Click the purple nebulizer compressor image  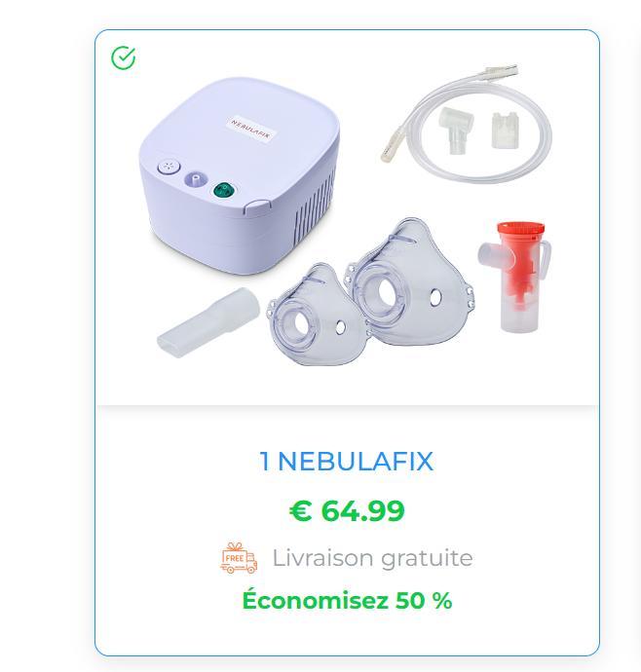pos(240,175)
